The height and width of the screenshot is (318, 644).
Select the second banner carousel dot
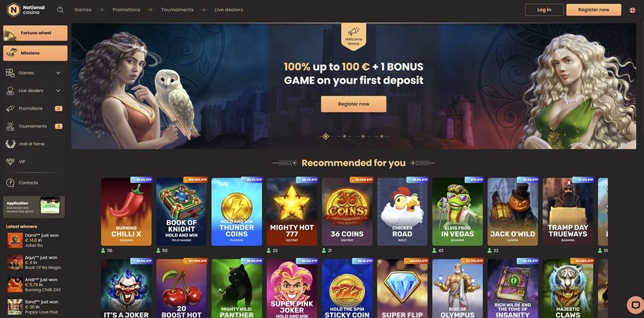344,136
